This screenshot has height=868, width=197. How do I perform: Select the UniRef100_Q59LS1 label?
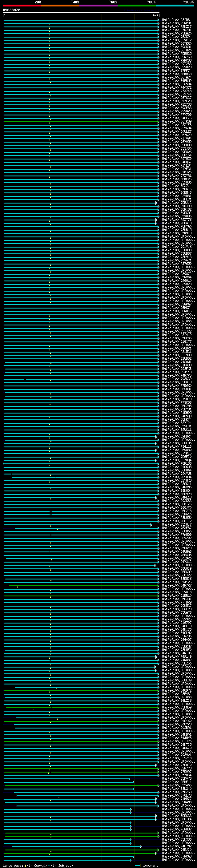click(177, 426)
